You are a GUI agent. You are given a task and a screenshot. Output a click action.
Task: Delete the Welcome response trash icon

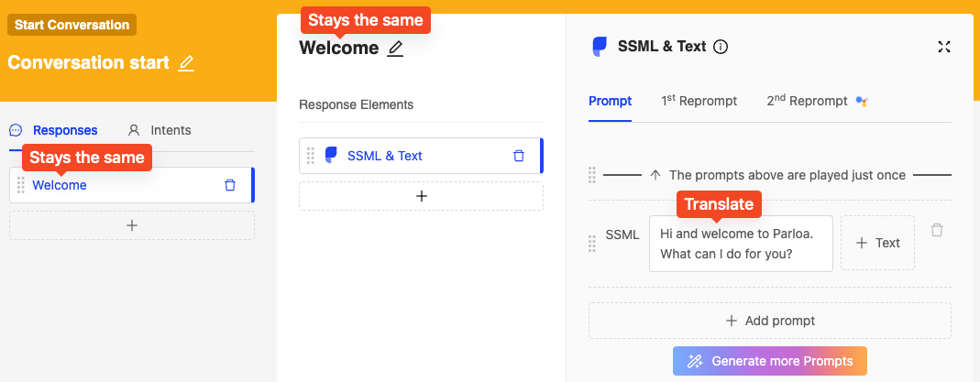pyautogui.click(x=230, y=185)
